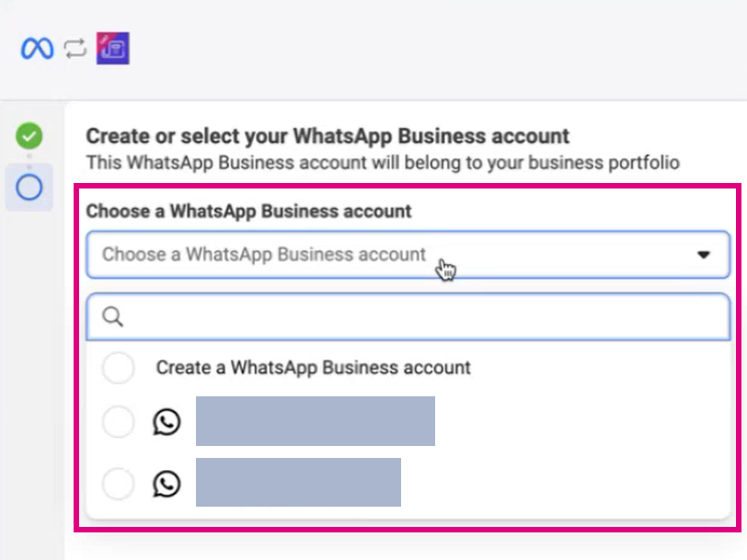Screen dimensions: 747x560
Task: Open the Choose a WhatsApp Business account combo box
Action: (x=396, y=255)
